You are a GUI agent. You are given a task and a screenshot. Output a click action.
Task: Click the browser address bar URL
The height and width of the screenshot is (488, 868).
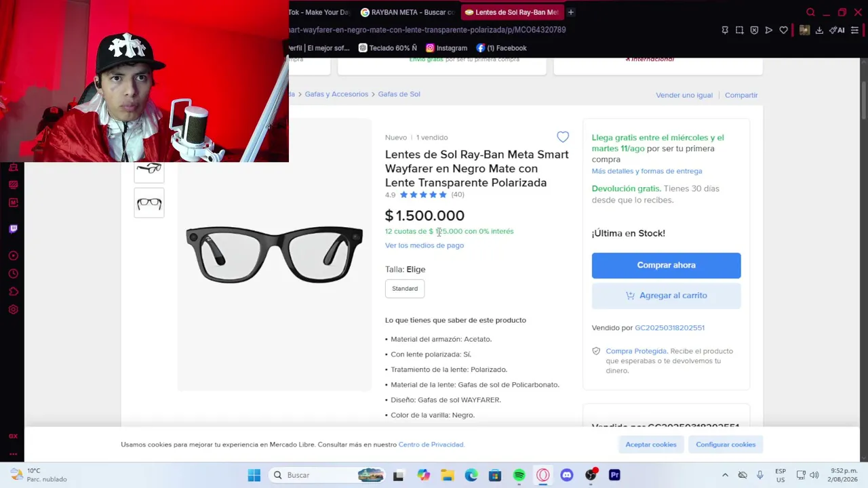click(x=427, y=30)
